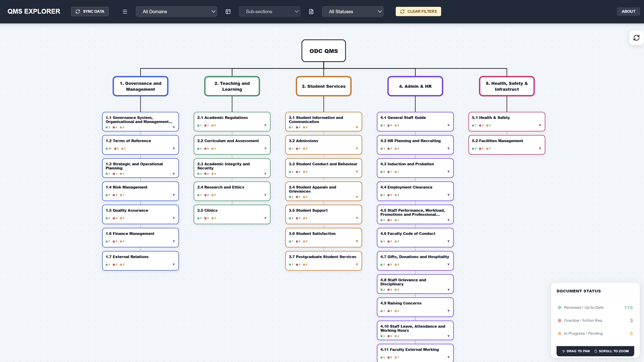Expand 4.3 Induction and Probation arrow
644x362 pixels.
click(x=448, y=172)
